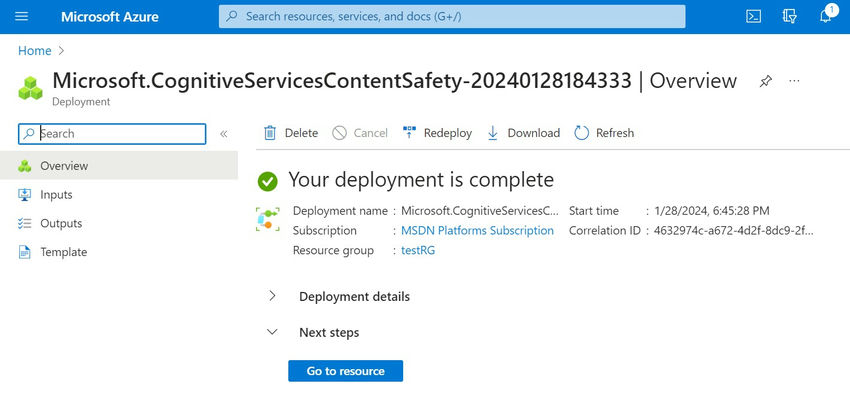
Task: Click the Delete trash can icon
Action: (x=270, y=133)
